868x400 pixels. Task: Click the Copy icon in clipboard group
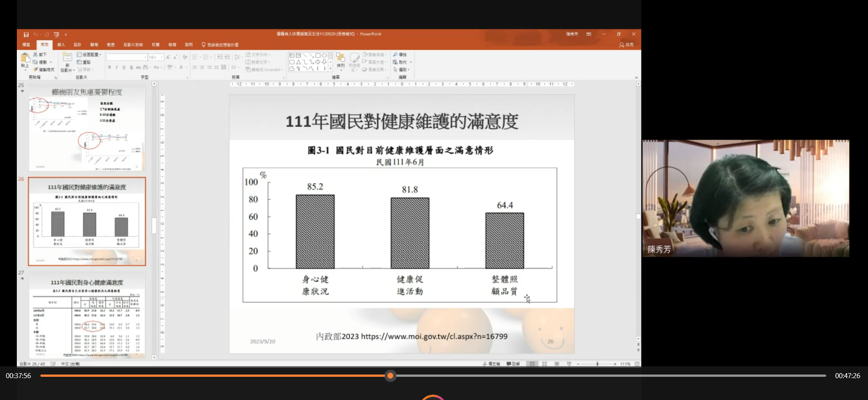pos(35,62)
